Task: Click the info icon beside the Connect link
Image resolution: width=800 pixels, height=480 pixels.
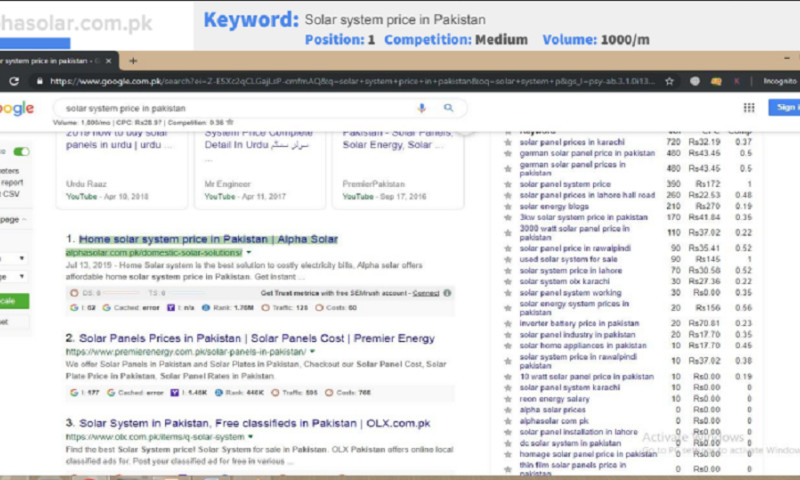Action: (x=446, y=293)
